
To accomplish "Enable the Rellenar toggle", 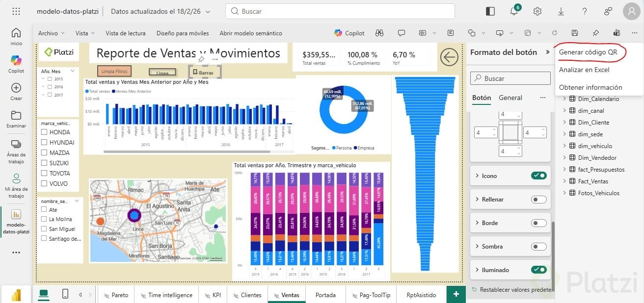I will tap(539, 199).
